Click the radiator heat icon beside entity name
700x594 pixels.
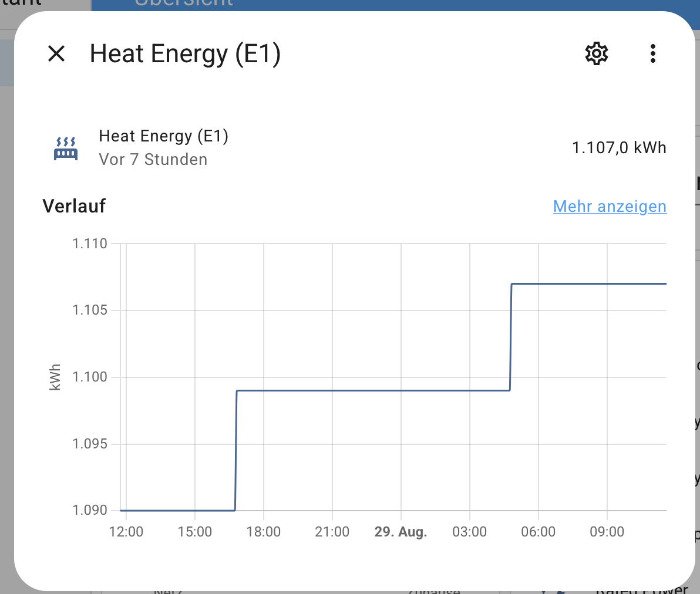tap(66, 148)
